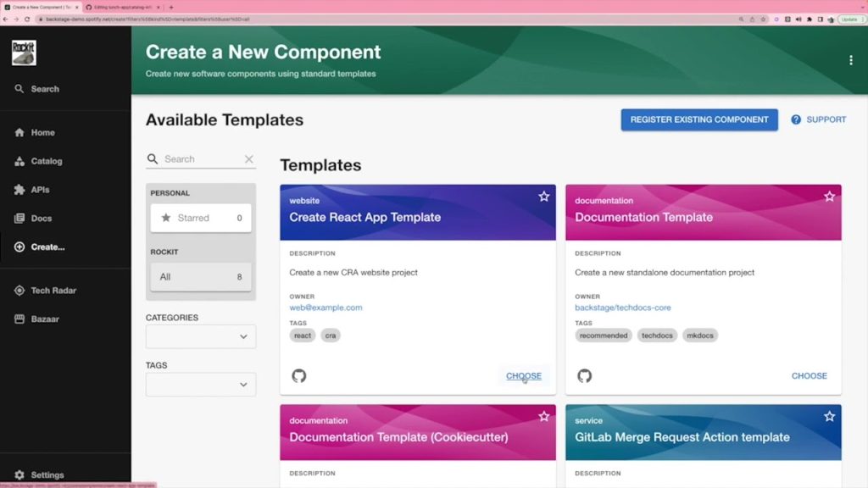This screenshot has width=868, height=488.
Task: Click the Rockit logo in sidebar
Action: click(24, 53)
